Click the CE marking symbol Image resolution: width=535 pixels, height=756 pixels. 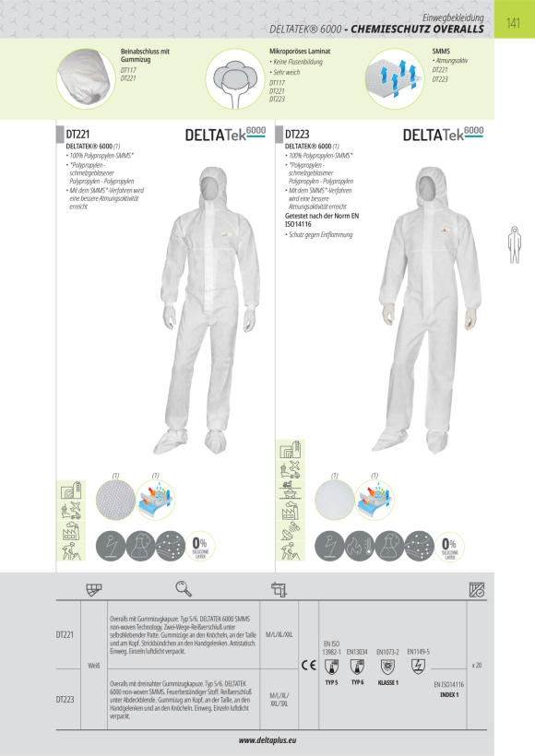[x=309, y=666]
